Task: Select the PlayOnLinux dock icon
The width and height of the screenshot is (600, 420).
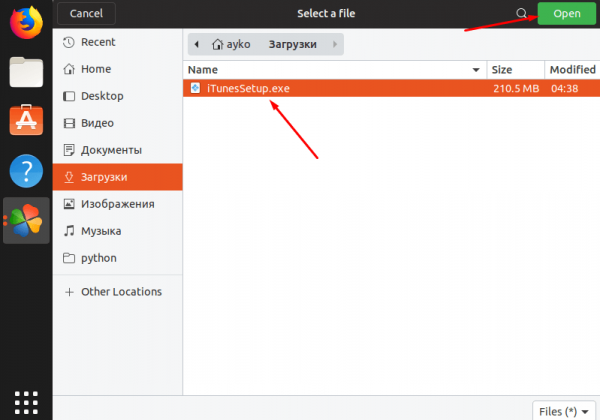Action: click(26, 220)
